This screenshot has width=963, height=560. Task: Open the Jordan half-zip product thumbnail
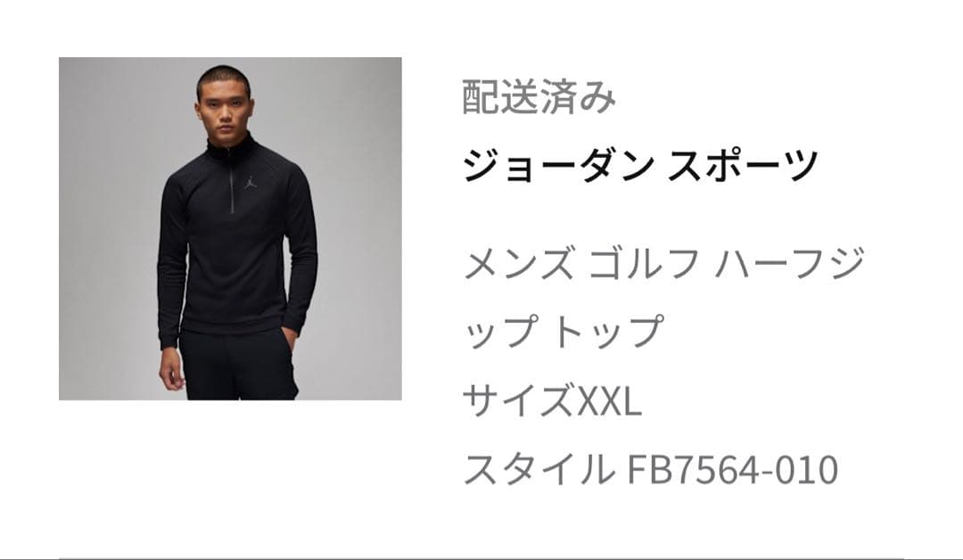click(230, 228)
